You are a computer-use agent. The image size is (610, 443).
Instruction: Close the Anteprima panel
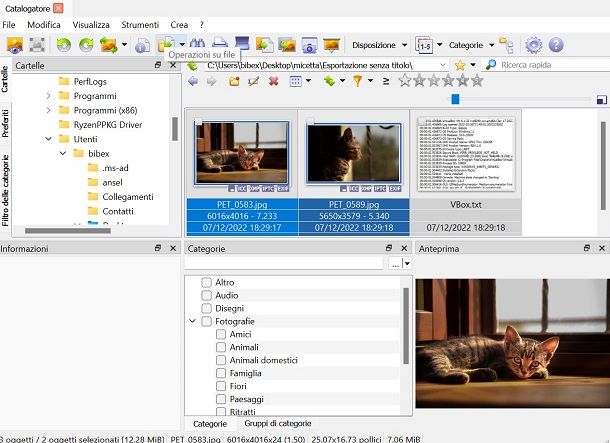pyautogui.click(x=602, y=248)
